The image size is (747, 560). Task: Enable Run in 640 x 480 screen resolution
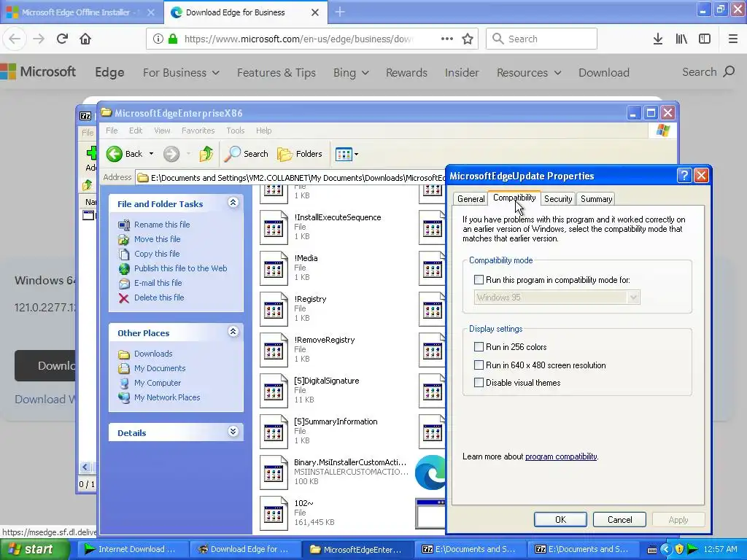click(x=479, y=365)
